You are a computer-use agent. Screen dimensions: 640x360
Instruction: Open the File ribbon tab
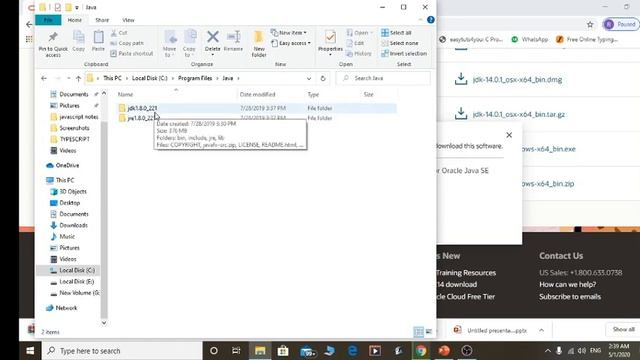[x=48, y=20]
